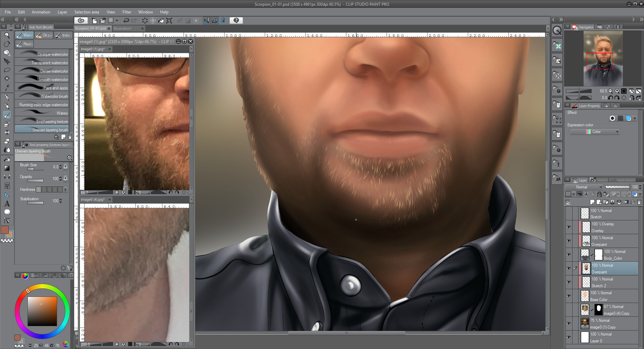
Task: Show the image0 (4) Copy layer
Action: 568,310
